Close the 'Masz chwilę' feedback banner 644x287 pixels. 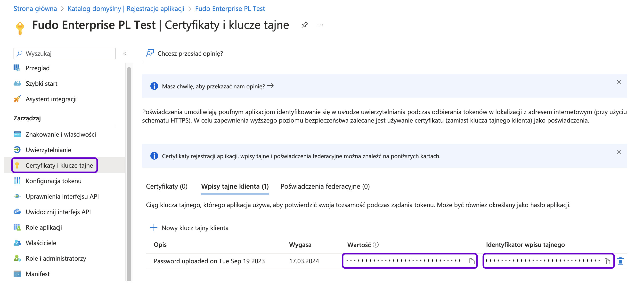pos(619,82)
